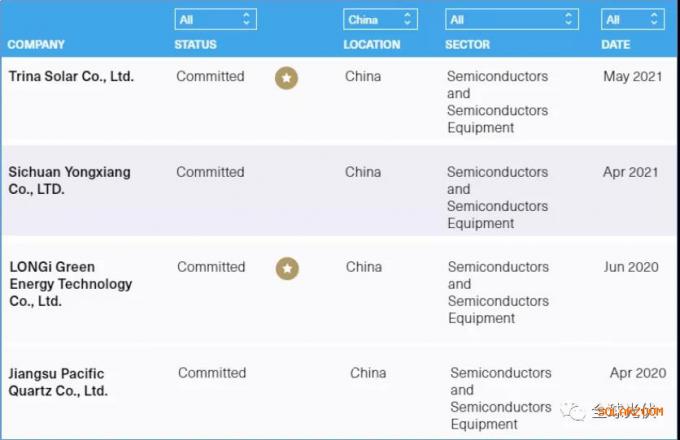Open LONGi Green Energy Technology company link
Image resolution: width=680 pixels, height=440 pixels.
pos(70,284)
